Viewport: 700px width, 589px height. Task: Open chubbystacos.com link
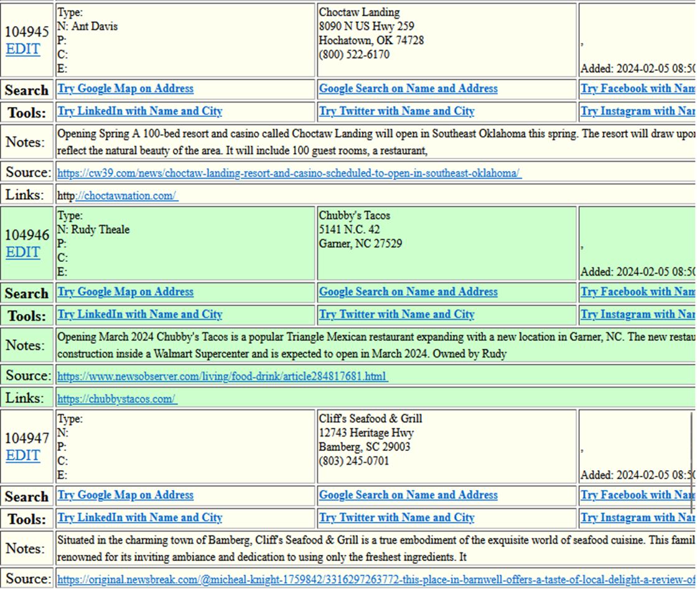[x=118, y=399]
